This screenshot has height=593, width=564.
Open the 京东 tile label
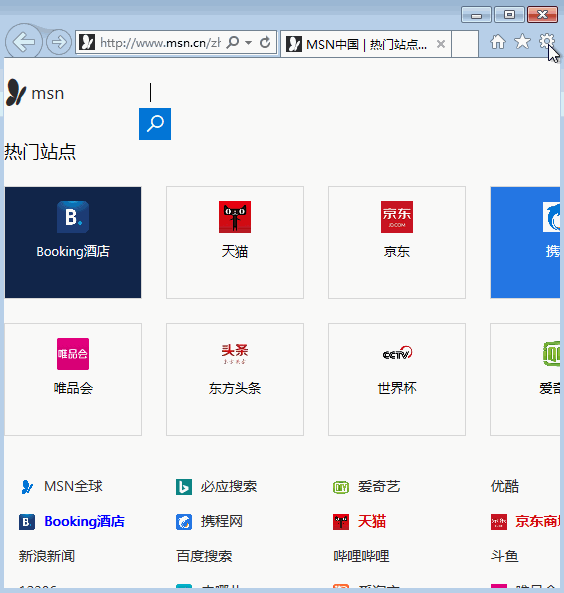tap(397, 251)
